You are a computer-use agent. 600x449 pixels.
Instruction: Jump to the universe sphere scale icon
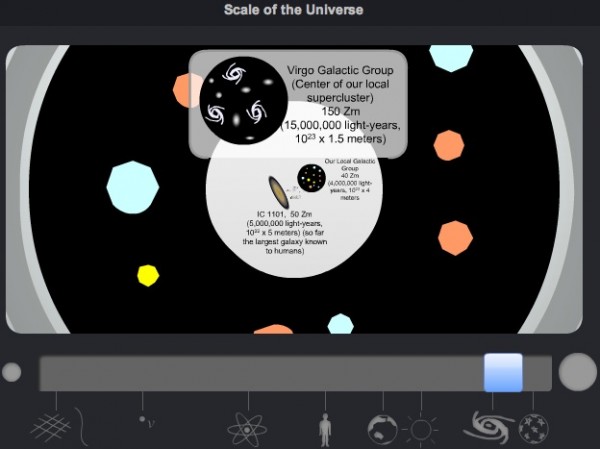click(533, 429)
